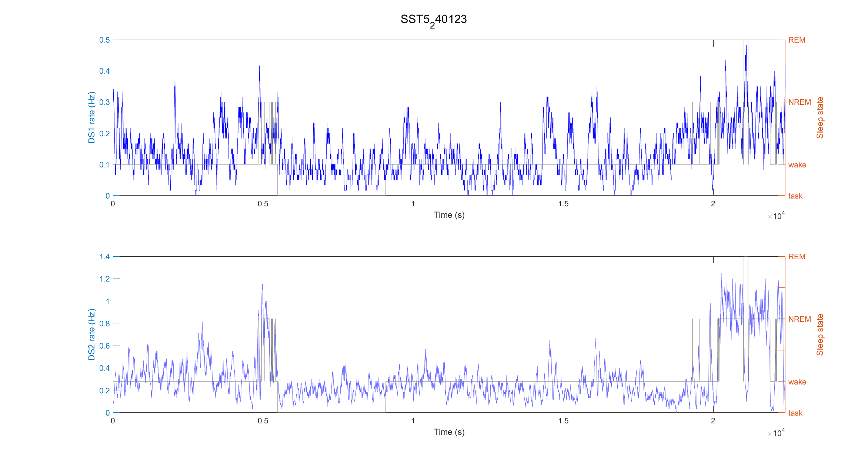Screen dimensions: 868x463
Task: Click the ×10^4 exponent under top plot
Action: pyautogui.click(x=776, y=216)
